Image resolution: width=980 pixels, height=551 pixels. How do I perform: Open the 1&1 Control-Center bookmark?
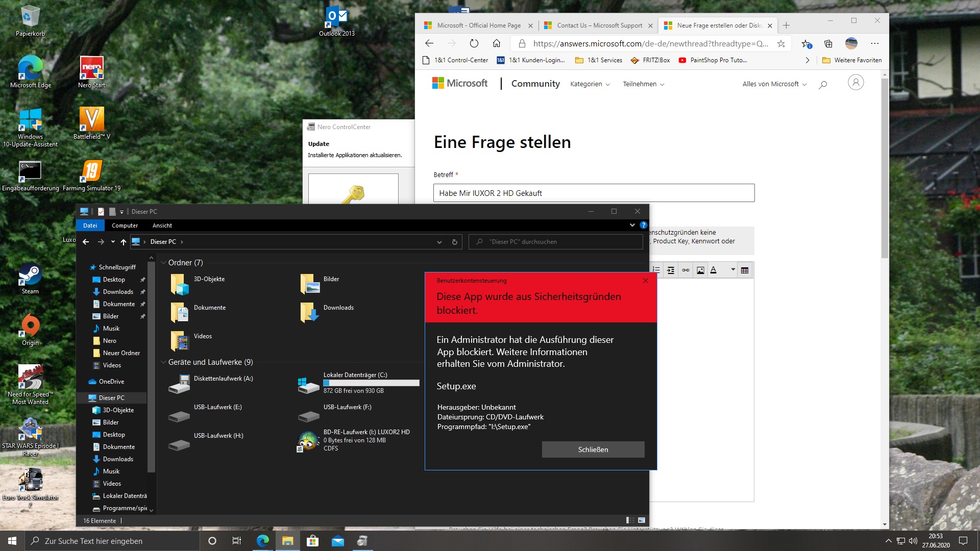(x=456, y=60)
